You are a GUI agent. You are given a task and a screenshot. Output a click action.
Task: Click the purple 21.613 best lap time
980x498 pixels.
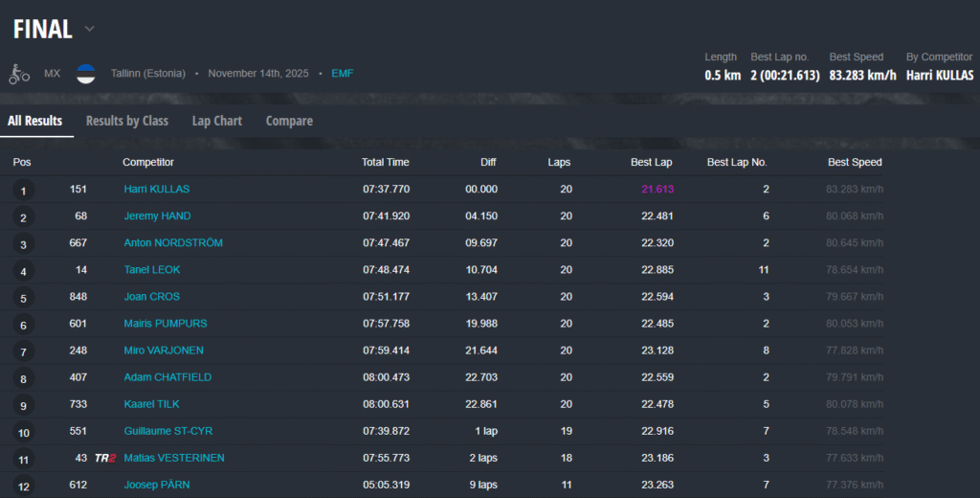pyautogui.click(x=657, y=190)
